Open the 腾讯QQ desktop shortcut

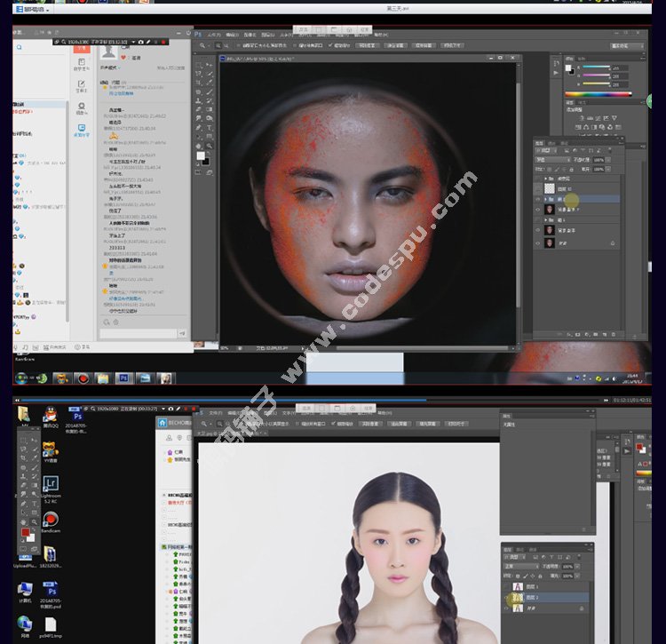pos(52,416)
